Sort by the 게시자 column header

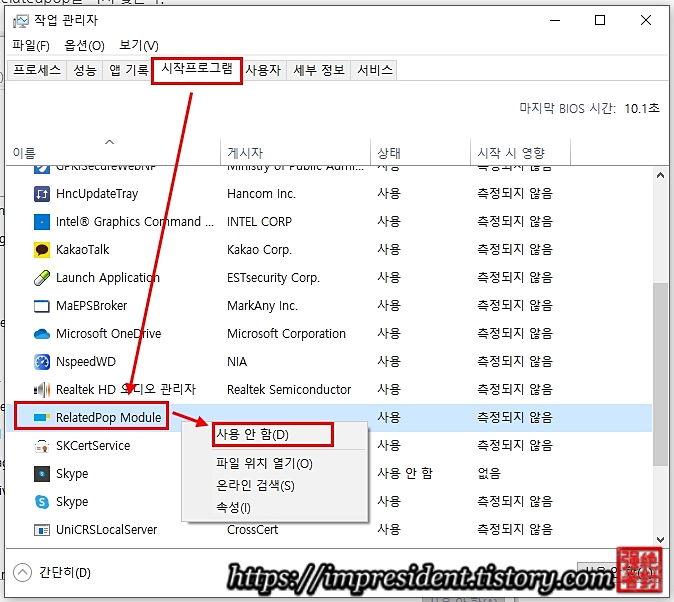tap(295, 152)
